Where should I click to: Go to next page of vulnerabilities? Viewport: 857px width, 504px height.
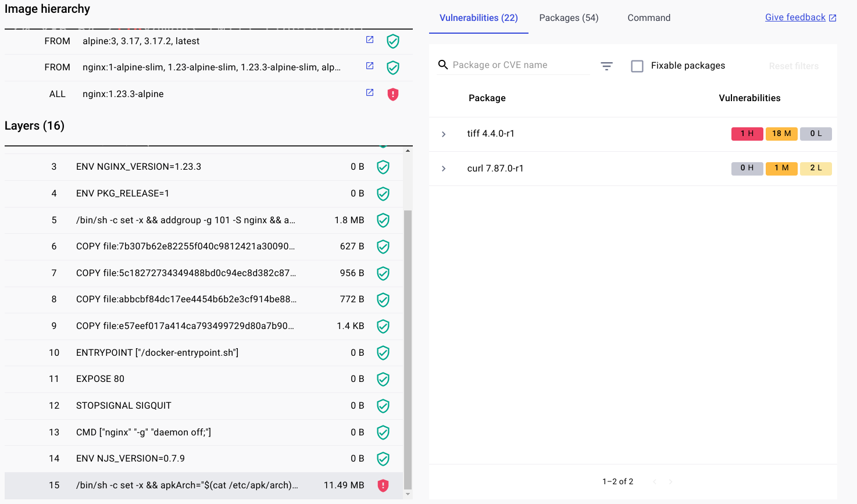(670, 481)
